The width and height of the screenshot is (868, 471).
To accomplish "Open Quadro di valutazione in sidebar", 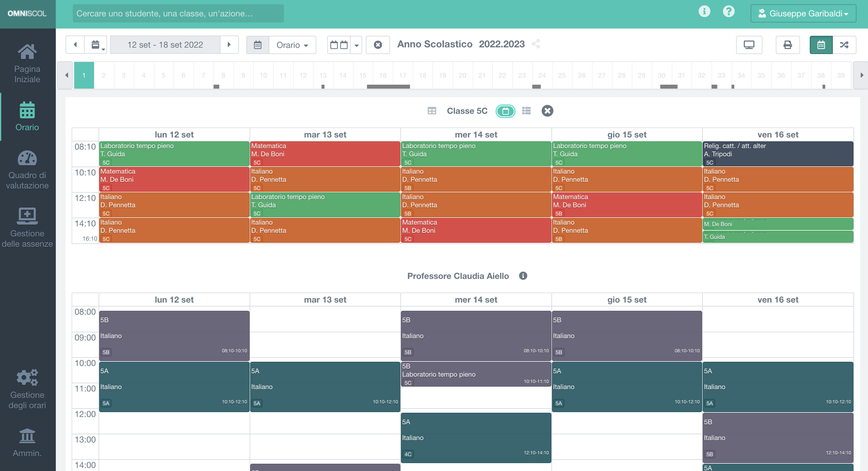I will (x=27, y=170).
